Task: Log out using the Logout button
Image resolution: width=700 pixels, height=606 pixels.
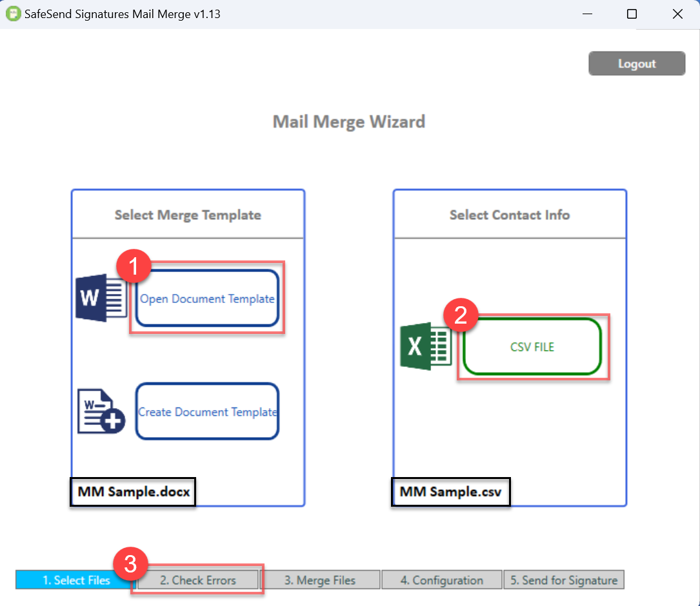Action: click(636, 64)
